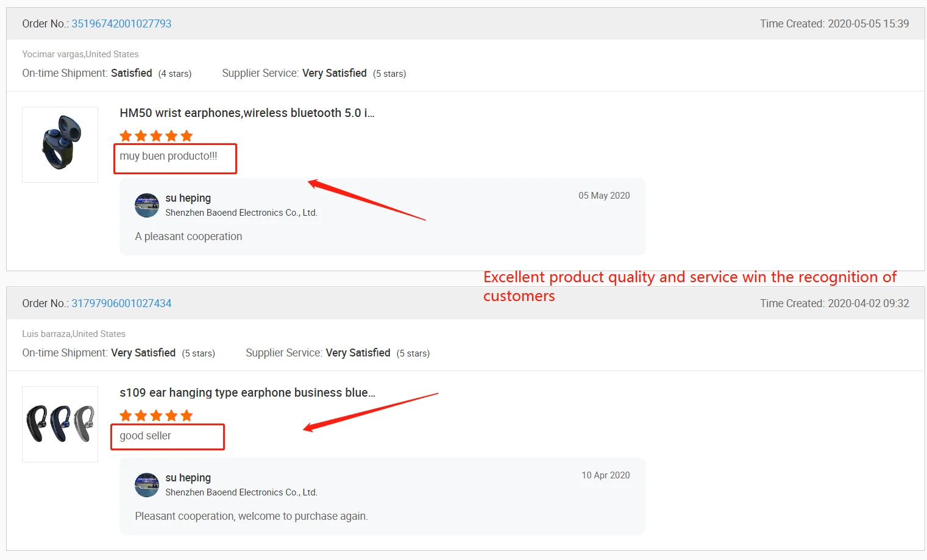Click the red 'Excellent product quality' annotation
The width and height of the screenshot is (927, 560).
[x=689, y=278]
